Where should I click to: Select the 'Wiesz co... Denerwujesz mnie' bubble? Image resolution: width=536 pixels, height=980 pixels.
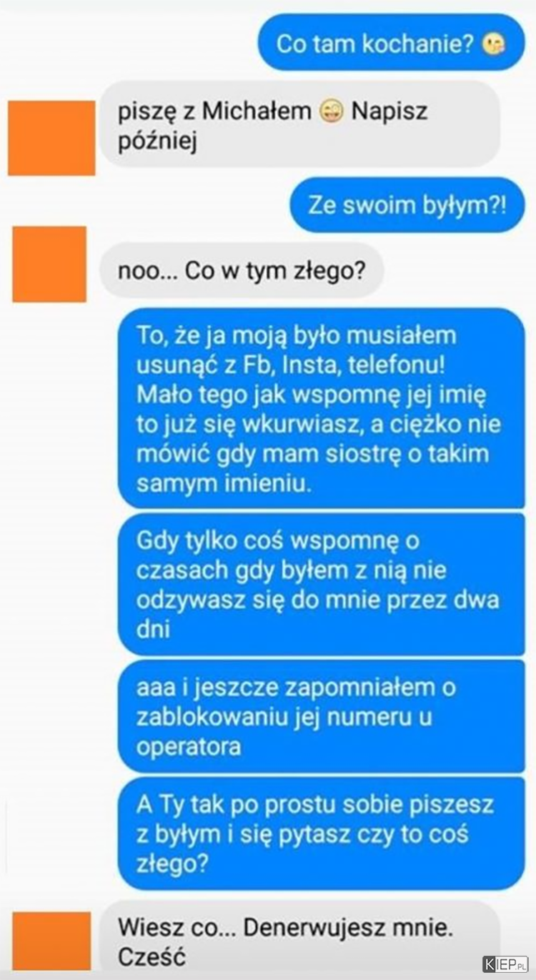point(299,939)
